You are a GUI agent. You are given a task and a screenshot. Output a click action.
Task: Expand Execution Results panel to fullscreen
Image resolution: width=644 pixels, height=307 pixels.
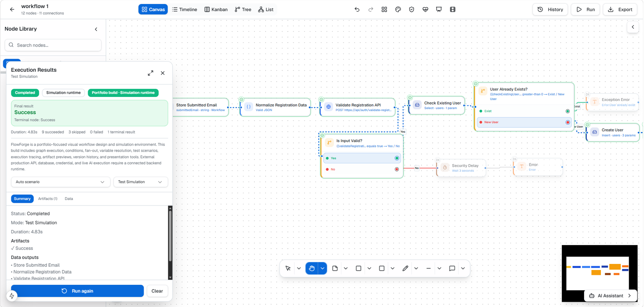[x=151, y=73]
